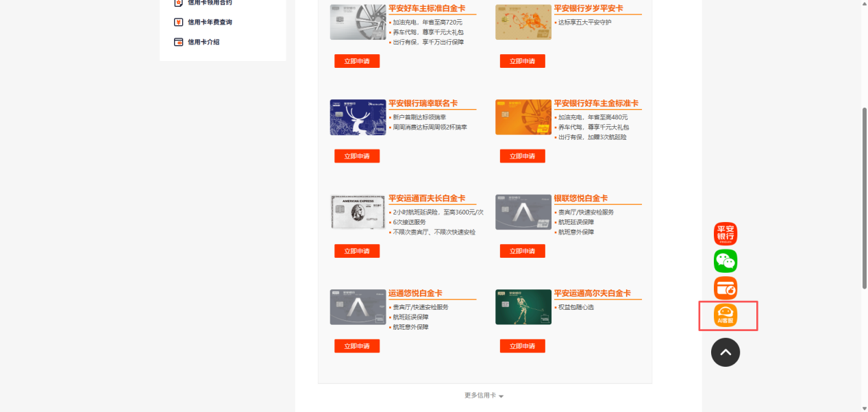Viewport: 868px width, 412px height.
Task: Click the gray 银联悠悦白金卡 image
Action: pos(523,212)
